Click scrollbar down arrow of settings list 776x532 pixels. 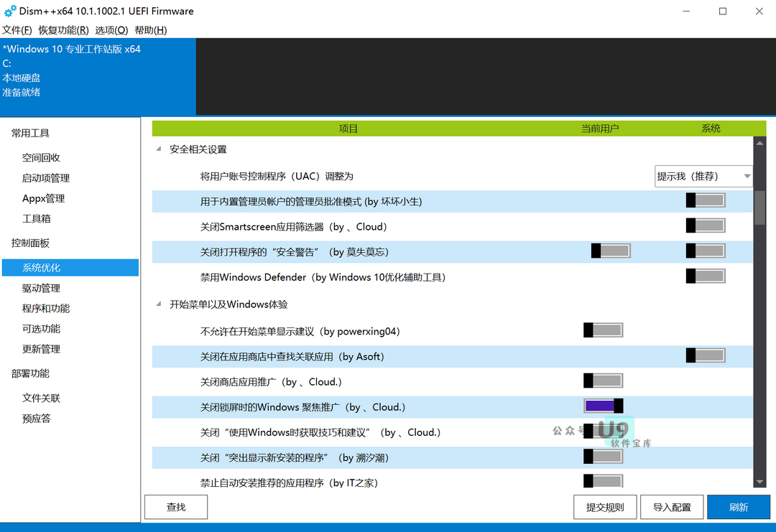759,482
